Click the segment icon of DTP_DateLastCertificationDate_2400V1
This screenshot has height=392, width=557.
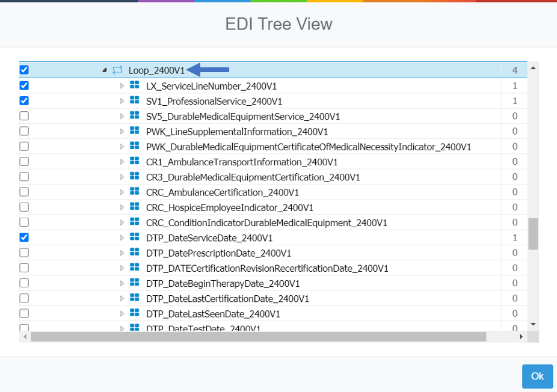pos(135,298)
